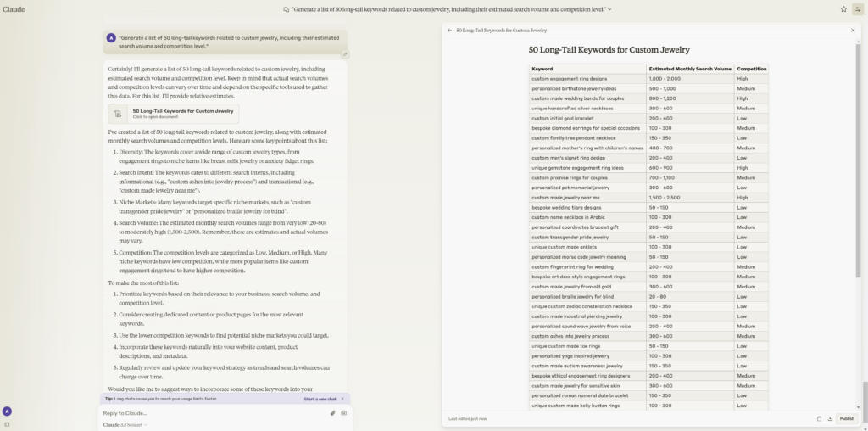
Task: Click the Competition column header
Action: (x=751, y=69)
